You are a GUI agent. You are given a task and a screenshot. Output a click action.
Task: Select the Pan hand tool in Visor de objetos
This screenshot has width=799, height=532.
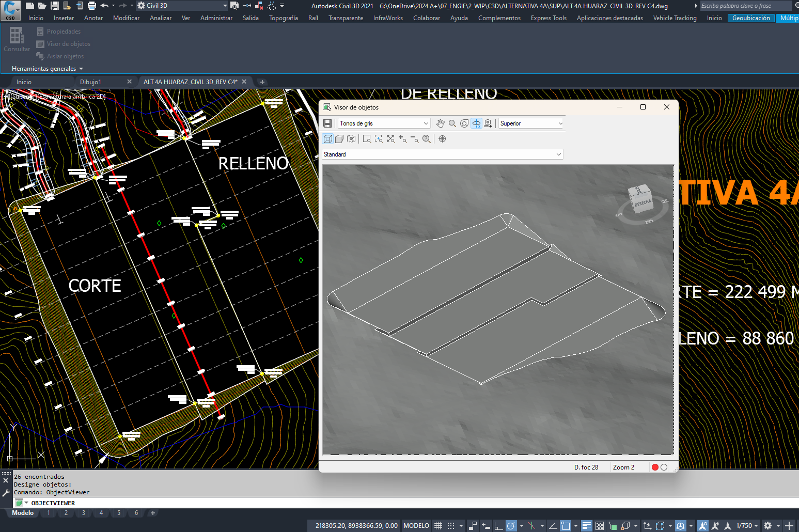click(440, 123)
